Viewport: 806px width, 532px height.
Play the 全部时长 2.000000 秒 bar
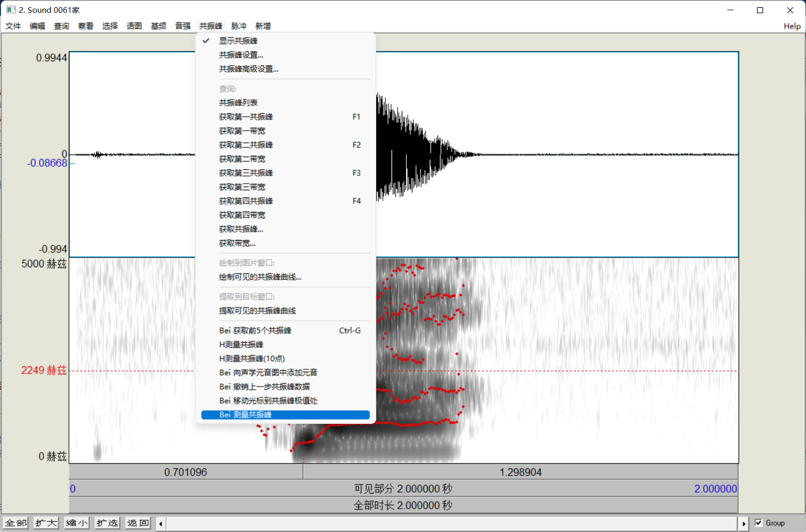click(403, 505)
